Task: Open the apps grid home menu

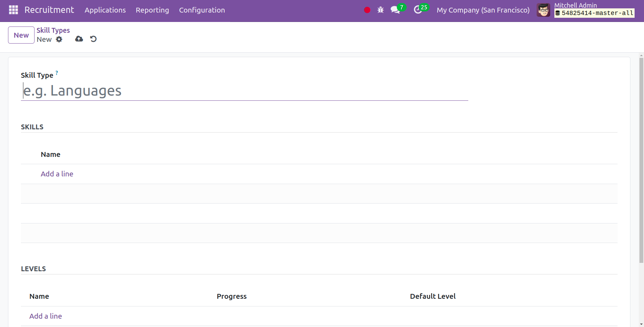Action: (x=13, y=10)
